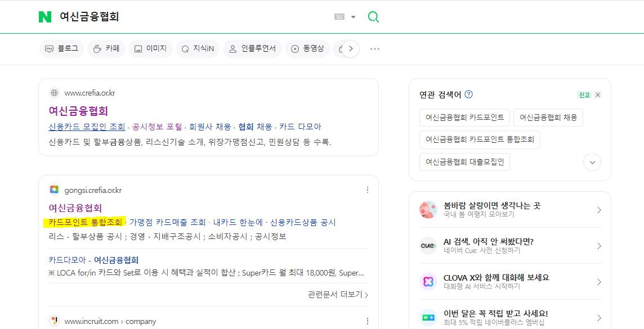Image resolution: width=644 pixels, height=329 pixels.
Task: Select related search 여신금융협회 채용
Action: [548, 118]
